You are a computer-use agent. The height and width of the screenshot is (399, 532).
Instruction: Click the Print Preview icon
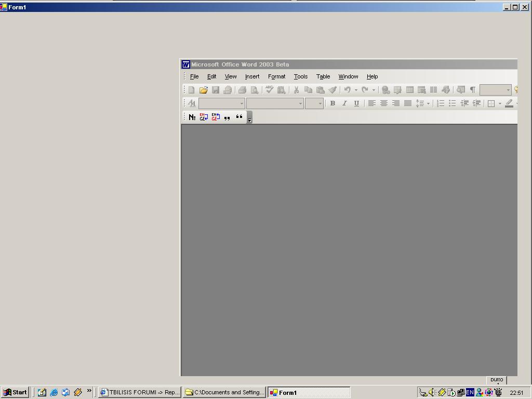click(254, 90)
